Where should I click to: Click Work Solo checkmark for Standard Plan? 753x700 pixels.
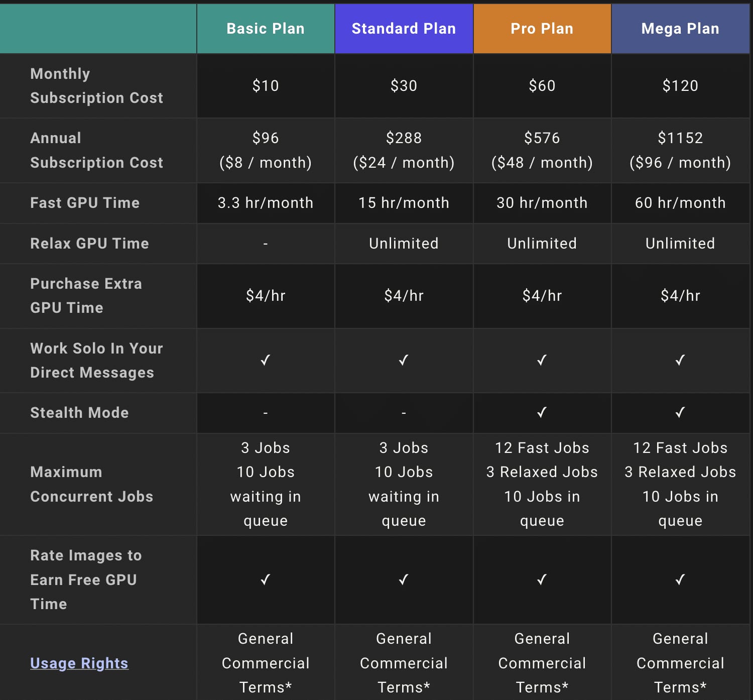(404, 360)
